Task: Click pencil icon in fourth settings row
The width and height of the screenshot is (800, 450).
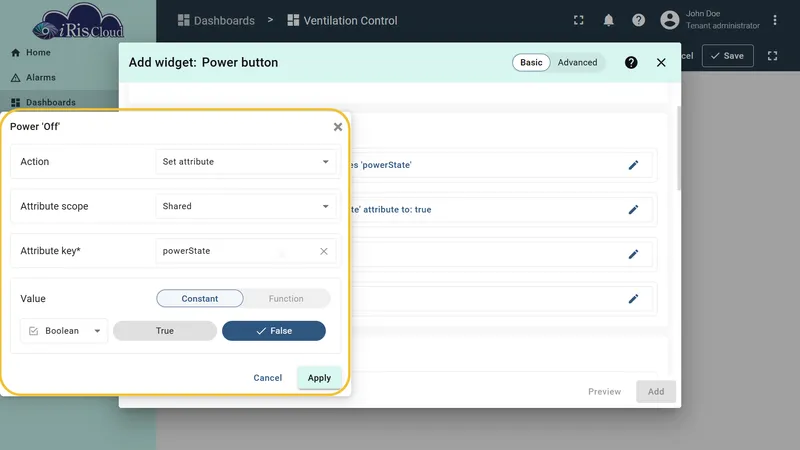Action: pos(633,298)
